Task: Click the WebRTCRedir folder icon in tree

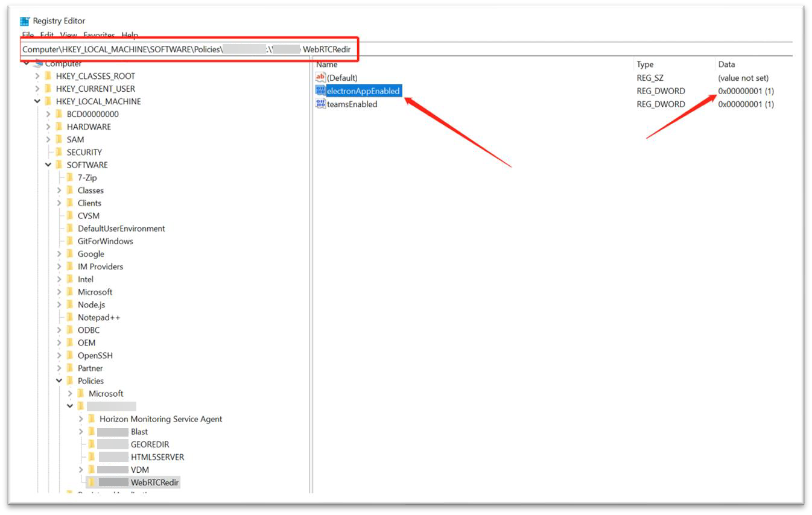Action: point(91,482)
